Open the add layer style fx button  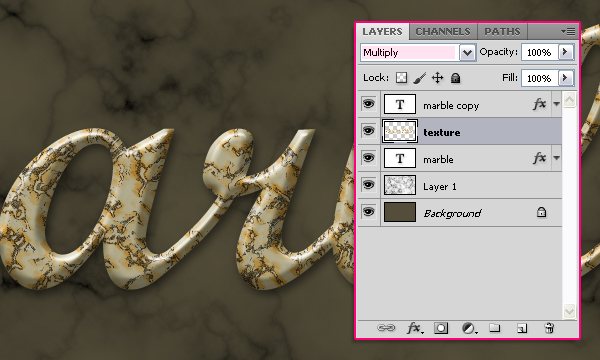[414, 328]
